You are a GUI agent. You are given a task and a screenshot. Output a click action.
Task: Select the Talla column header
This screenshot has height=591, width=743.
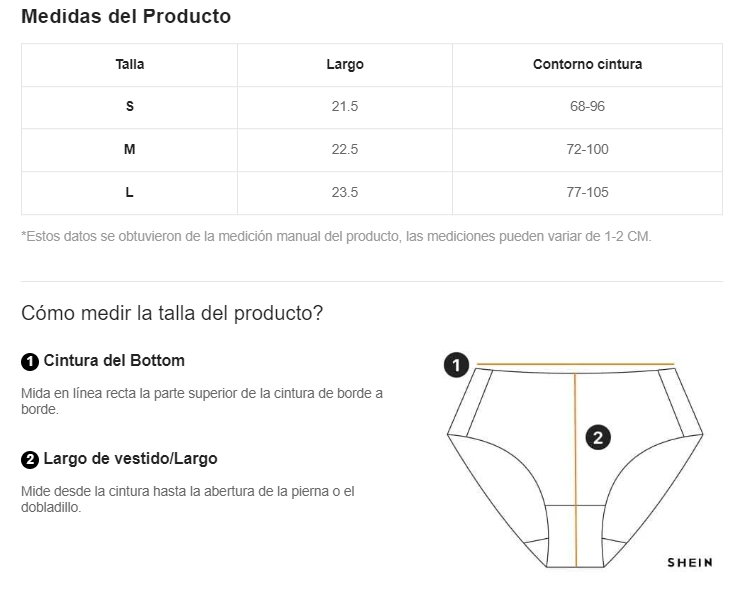point(130,65)
